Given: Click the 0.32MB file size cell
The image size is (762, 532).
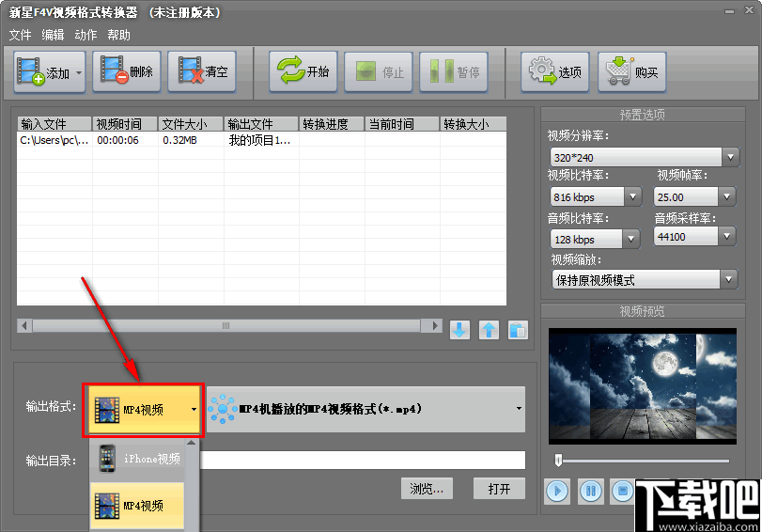Looking at the screenshot, I should coord(179,140).
